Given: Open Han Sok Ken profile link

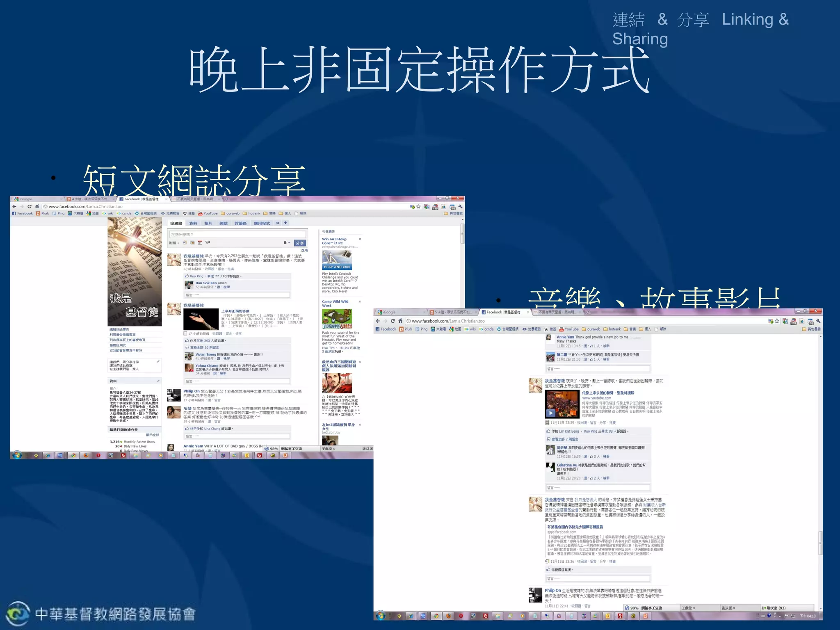Looking at the screenshot, I should 206,283.
